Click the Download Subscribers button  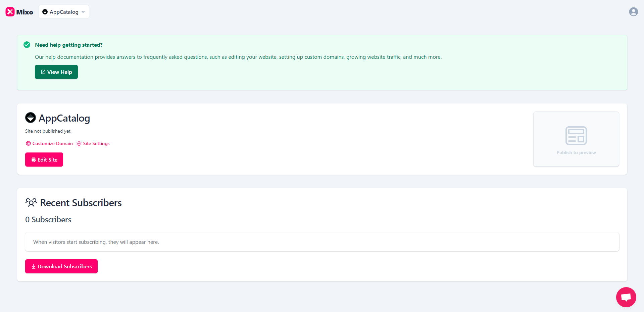point(61,266)
